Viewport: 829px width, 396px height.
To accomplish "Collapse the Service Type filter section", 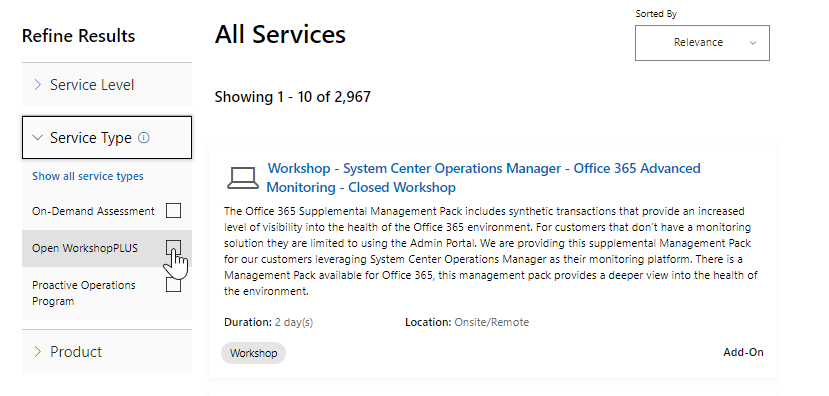I will (107, 137).
